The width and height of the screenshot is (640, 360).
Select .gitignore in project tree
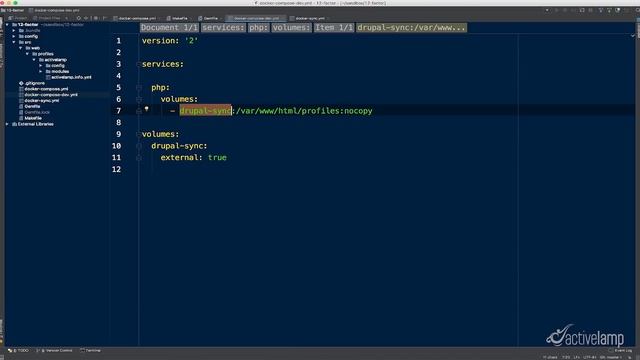[x=32, y=83]
